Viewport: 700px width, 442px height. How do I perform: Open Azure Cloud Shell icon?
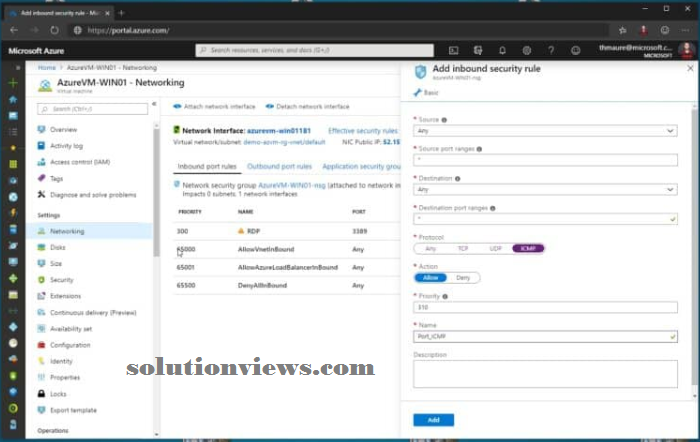(454, 50)
